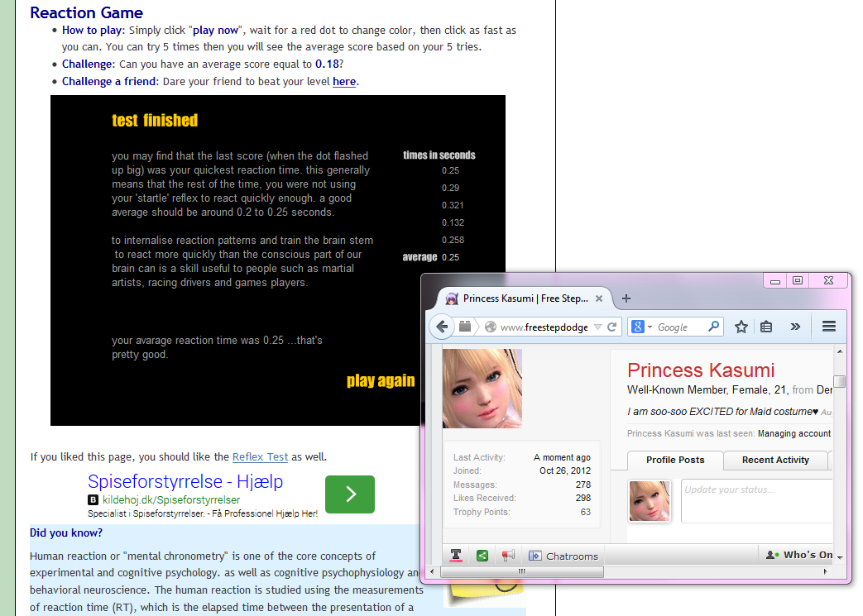Click the small avatar beside status box
Image resolution: width=863 pixels, height=616 pixels.
point(650,500)
